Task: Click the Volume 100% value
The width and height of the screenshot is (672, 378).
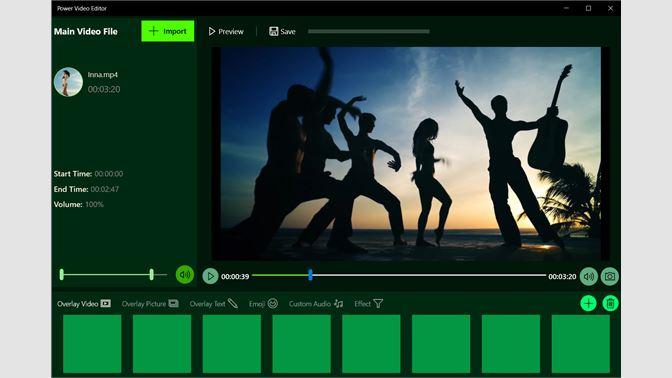Action: (94, 204)
